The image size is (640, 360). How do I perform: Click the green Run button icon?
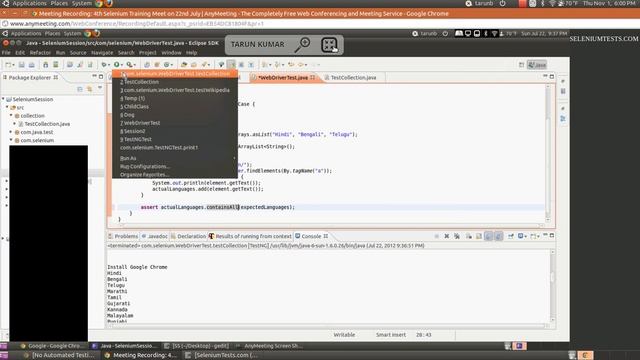117,64
